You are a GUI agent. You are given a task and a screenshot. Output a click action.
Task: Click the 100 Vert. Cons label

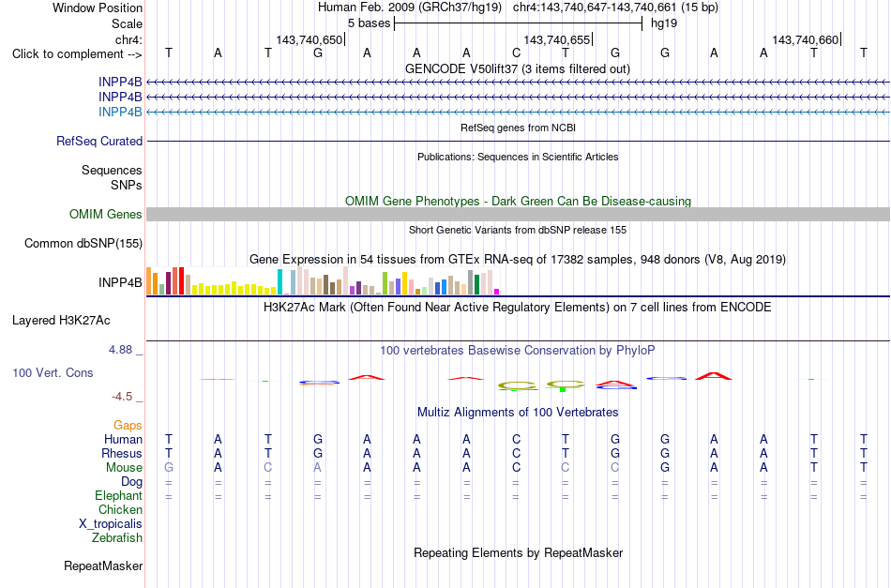coord(53,372)
